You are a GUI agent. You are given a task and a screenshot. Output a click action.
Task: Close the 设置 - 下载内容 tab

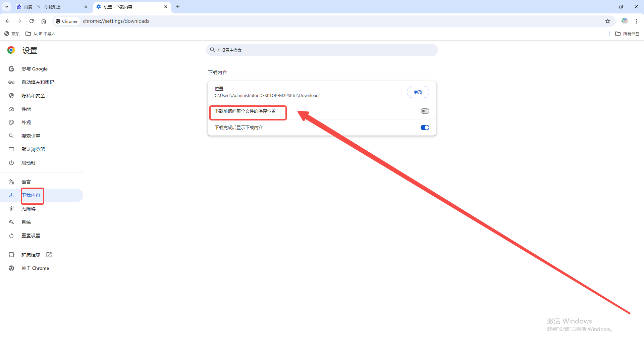point(166,7)
